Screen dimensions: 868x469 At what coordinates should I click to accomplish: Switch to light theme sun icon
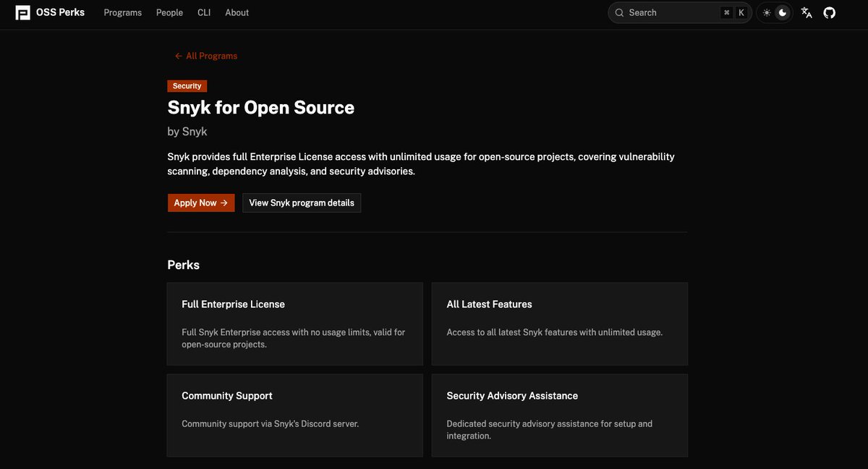[767, 12]
